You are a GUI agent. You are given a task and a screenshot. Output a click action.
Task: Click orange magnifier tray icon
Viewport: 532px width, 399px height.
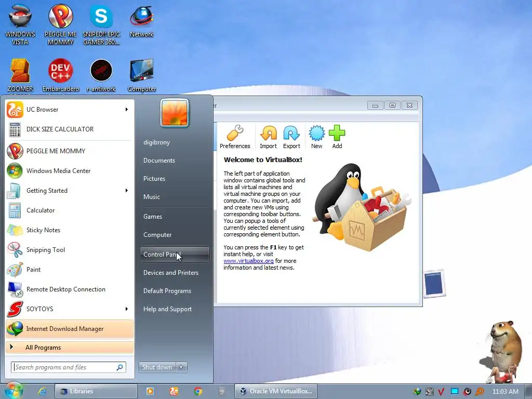coord(480,392)
